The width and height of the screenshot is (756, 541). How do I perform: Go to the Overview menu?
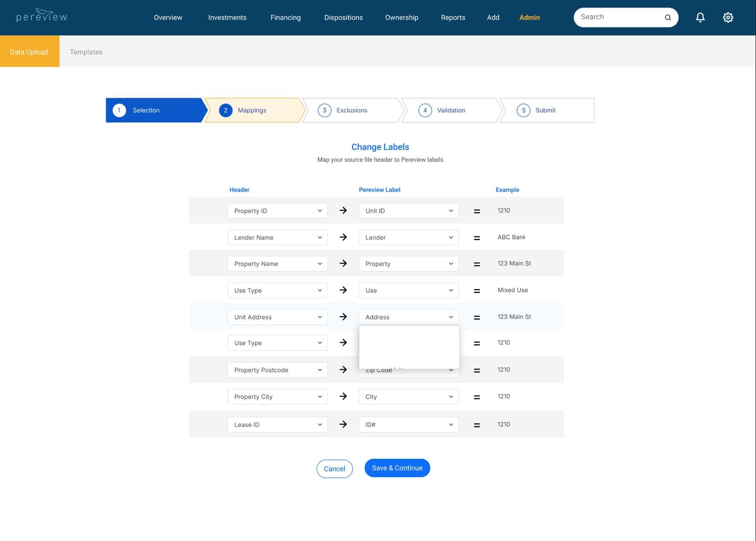168,17
